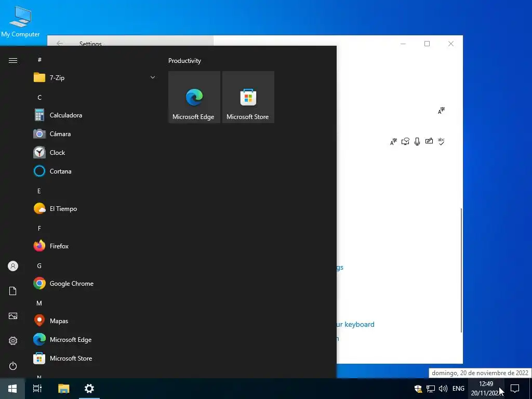Open Windows Security tray icon
Image resolution: width=532 pixels, height=399 pixels.
pos(418,389)
